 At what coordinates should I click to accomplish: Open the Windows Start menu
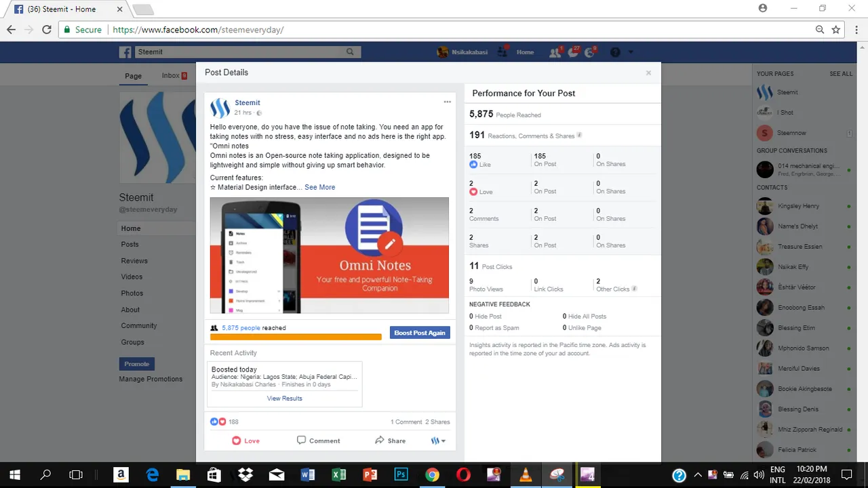point(14,475)
